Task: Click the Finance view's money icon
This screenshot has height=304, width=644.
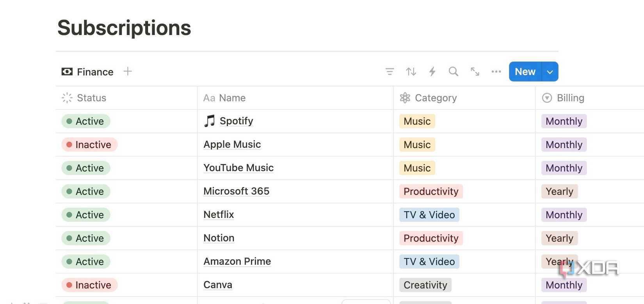Action: pos(66,71)
